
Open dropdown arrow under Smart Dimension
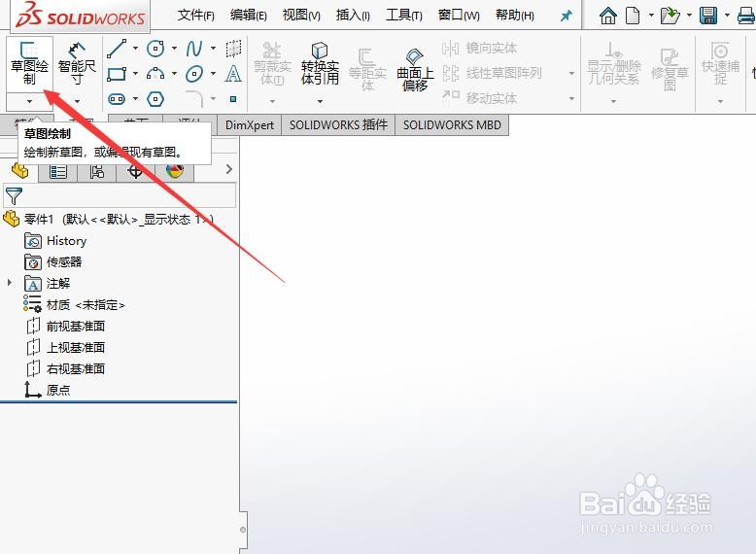pyautogui.click(x=77, y=101)
